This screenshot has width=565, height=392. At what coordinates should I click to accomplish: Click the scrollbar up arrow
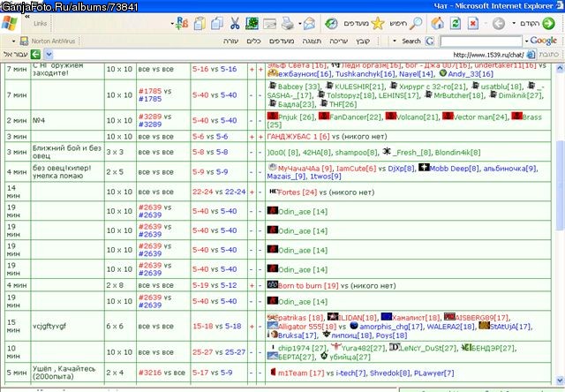point(560,68)
